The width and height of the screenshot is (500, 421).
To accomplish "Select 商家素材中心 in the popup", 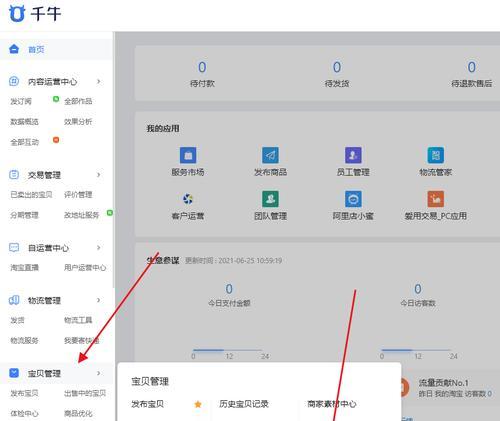I will click(x=332, y=404).
